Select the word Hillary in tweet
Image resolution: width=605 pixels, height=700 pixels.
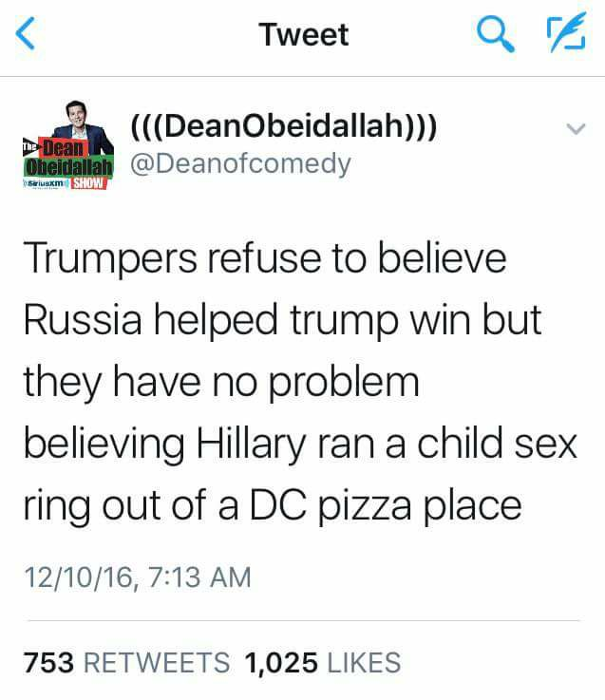[252, 444]
